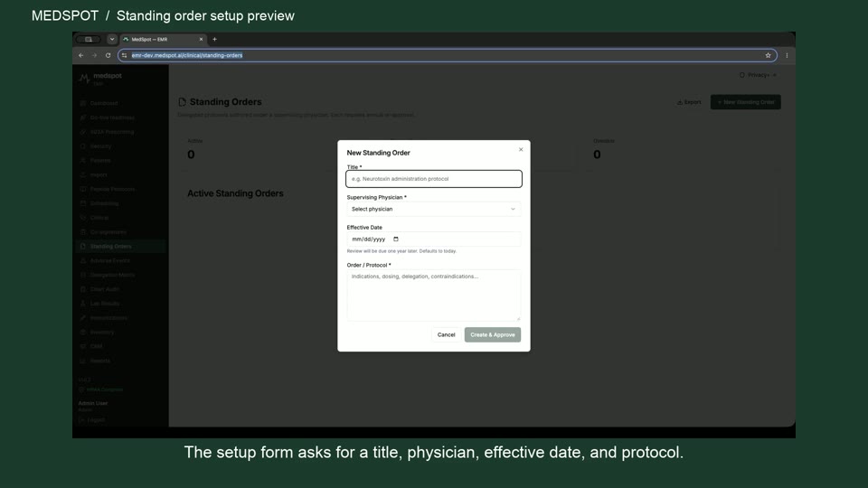The height and width of the screenshot is (488, 868).
Task: Open Co-signatures in the sidebar
Action: (x=108, y=232)
